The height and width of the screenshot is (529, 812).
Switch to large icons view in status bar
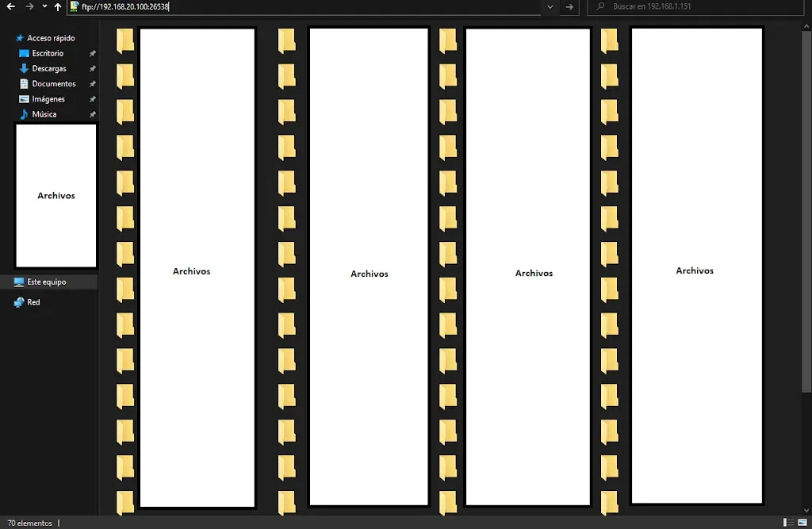coord(802,523)
